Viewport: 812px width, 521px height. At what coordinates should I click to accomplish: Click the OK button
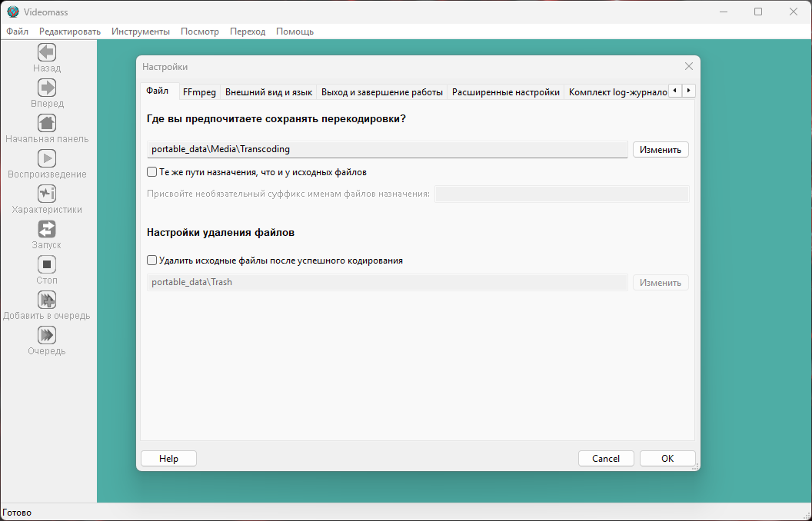pyautogui.click(x=667, y=459)
